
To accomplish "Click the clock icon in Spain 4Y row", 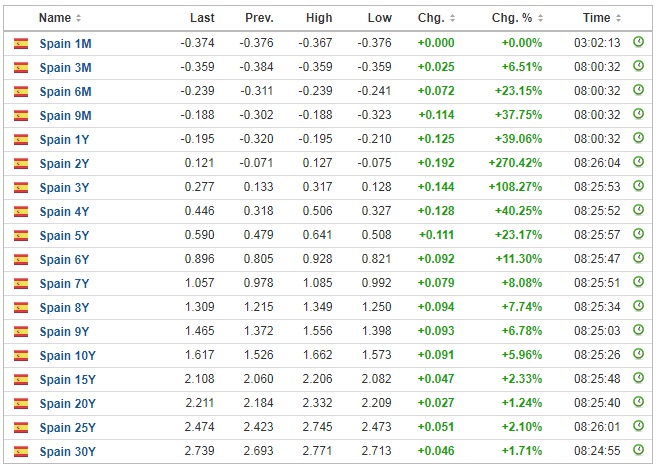I will (x=638, y=210).
